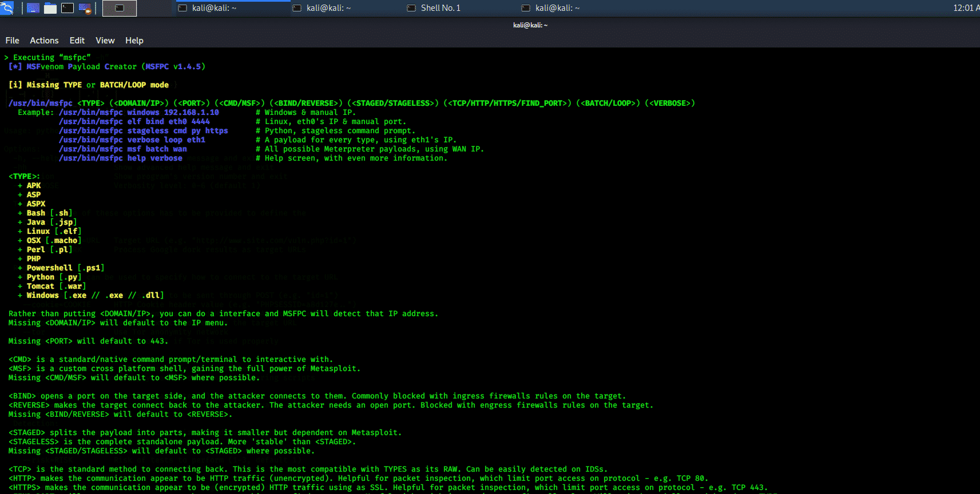Open the terminal emulator launcher icon
Screen dimensions: 980x494
[x=68, y=8]
